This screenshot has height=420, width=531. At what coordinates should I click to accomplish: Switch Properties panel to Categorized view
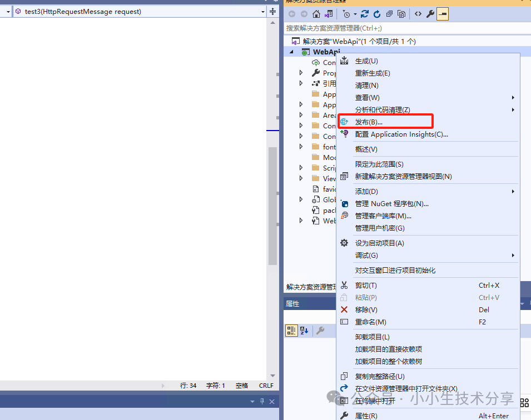pyautogui.click(x=291, y=331)
